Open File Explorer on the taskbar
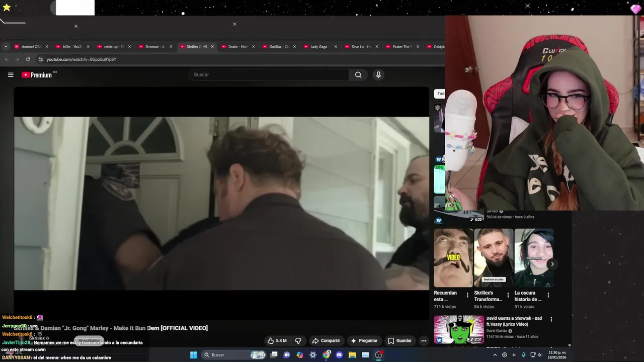 [x=352, y=355]
